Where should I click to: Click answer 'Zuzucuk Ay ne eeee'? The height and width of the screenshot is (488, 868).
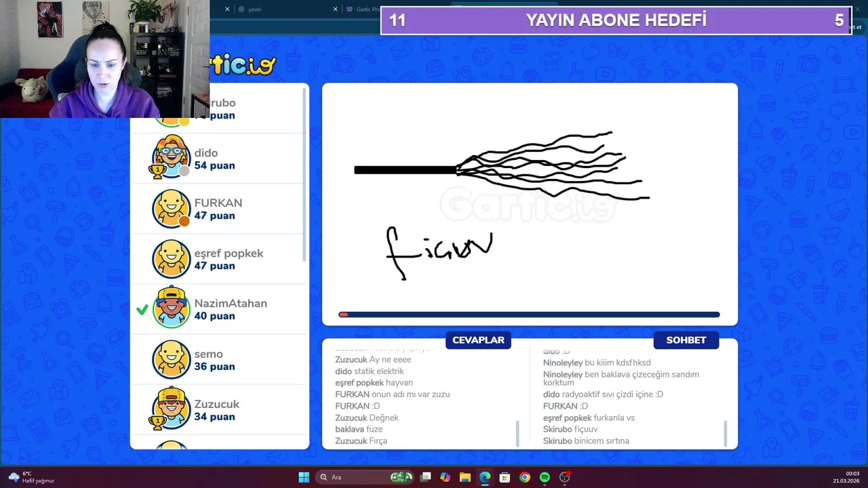373,360
